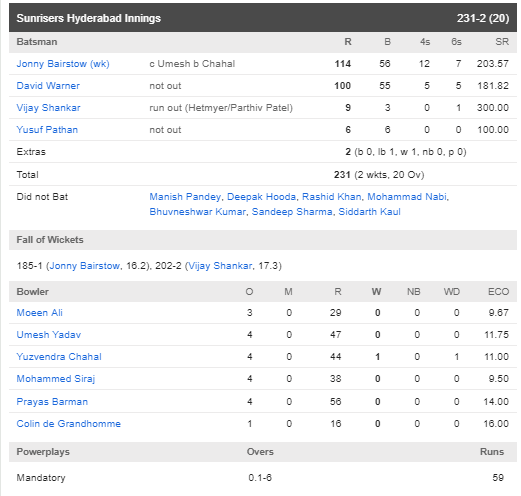Open David Warner player profile
The image size is (521, 496).
pos(48,86)
